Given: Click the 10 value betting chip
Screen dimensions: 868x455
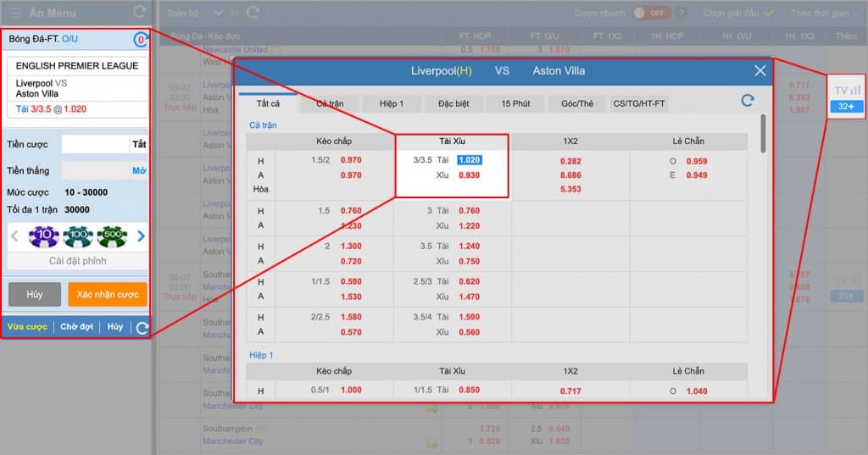Looking at the screenshot, I should [x=42, y=236].
